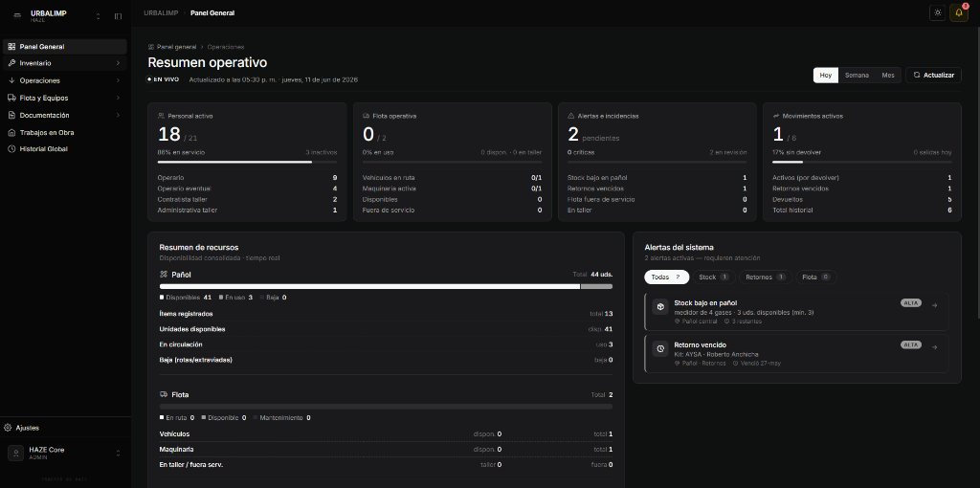Show Todas alerts tab
Screen dimensions: 980x488
click(x=667, y=277)
